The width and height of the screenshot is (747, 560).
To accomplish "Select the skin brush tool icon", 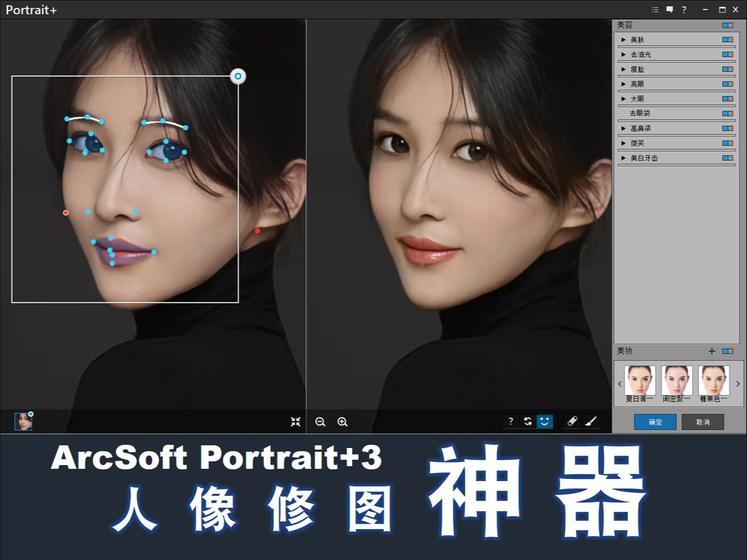I will click(x=591, y=421).
